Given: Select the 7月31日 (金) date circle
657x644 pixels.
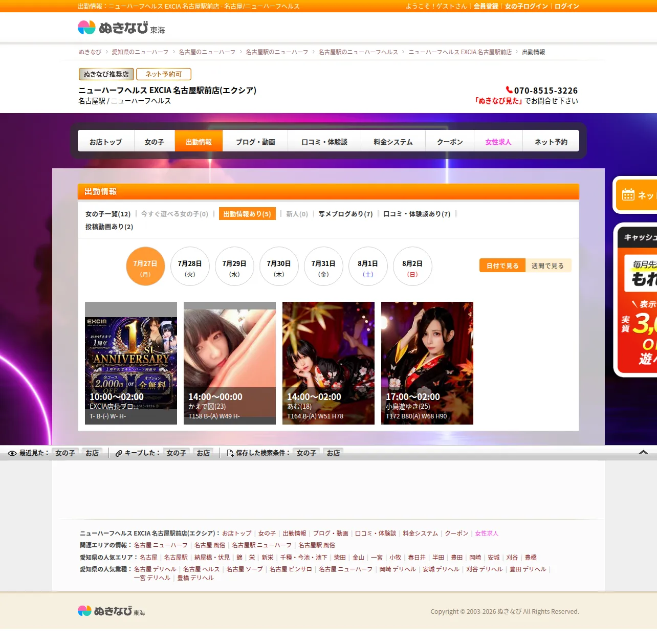Looking at the screenshot, I should [x=323, y=267].
